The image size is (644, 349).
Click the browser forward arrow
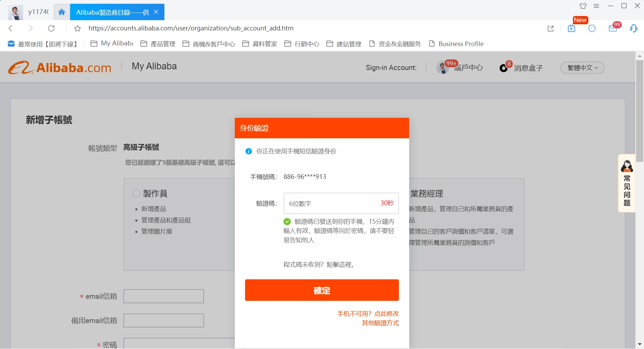click(x=31, y=28)
